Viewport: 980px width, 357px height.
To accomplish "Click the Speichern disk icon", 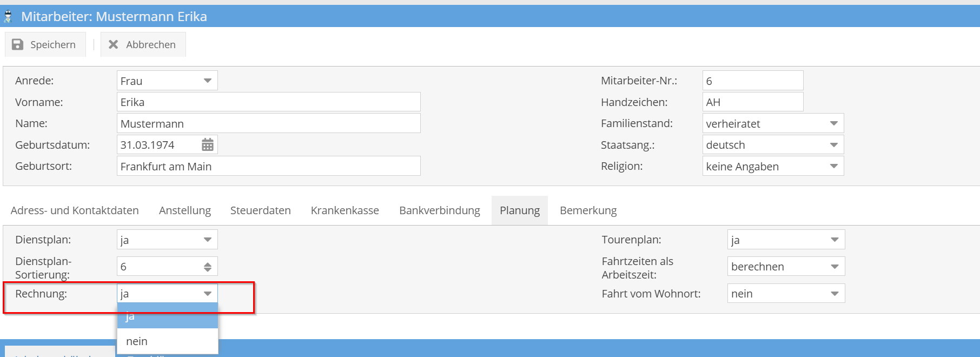I will [x=17, y=44].
